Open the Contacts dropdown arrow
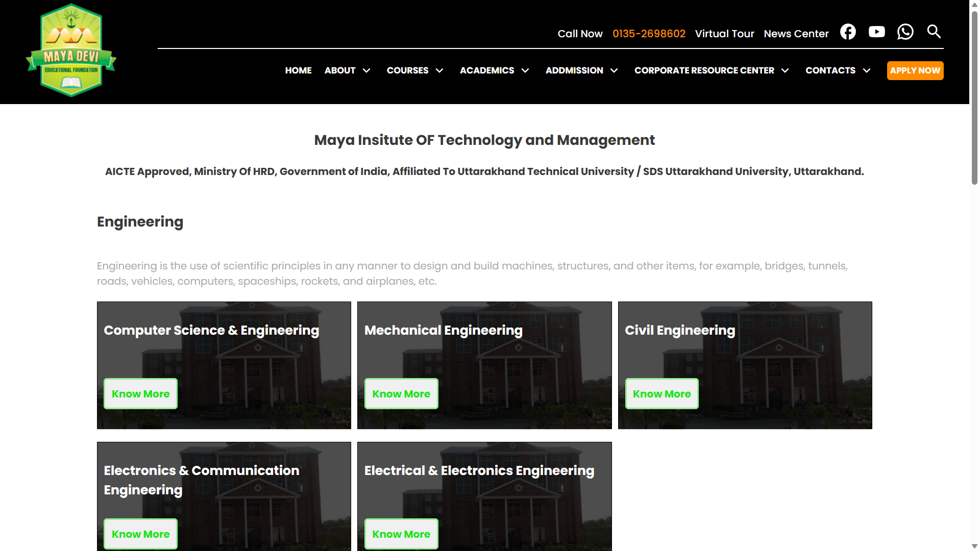This screenshot has width=980, height=551. point(867,71)
